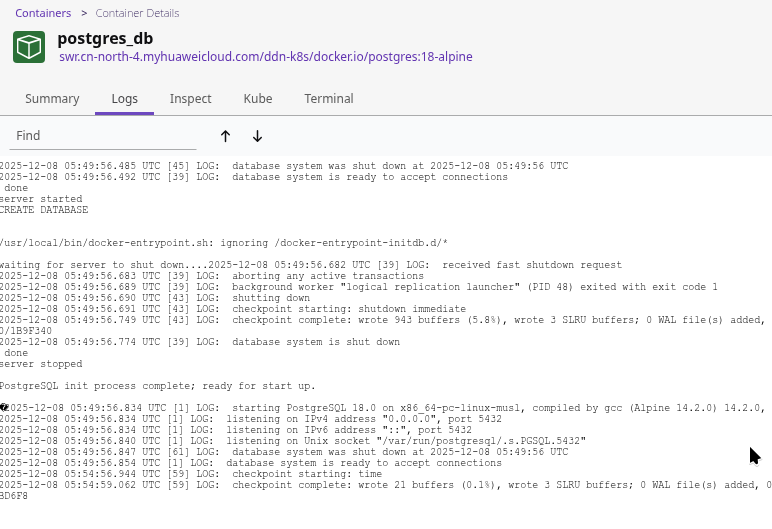Click 'checkpoint complete: wrote 21 buffers' line
Image resolution: width=772 pixels, height=529 pixels.
click(386, 485)
